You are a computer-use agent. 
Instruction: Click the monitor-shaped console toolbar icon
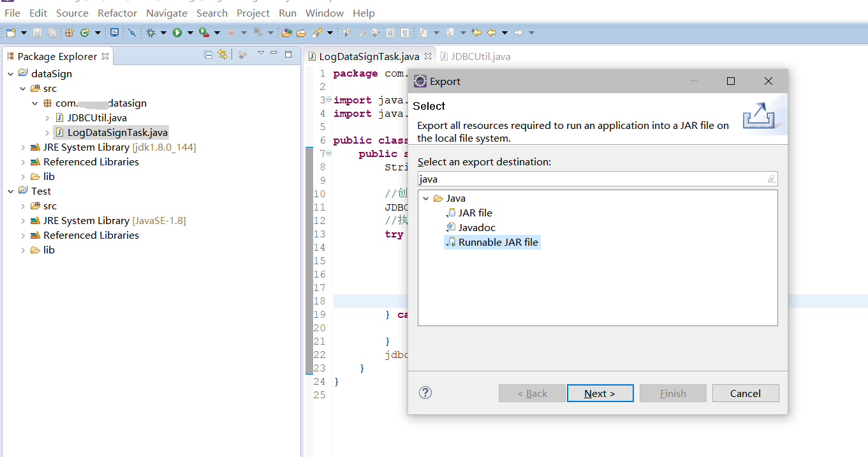tap(114, 33)
